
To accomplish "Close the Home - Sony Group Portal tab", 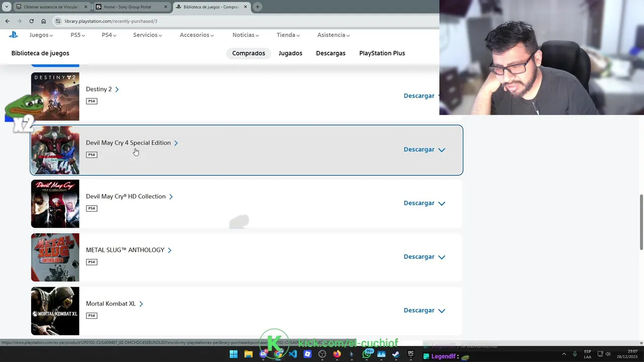I will click(x=166, y=7).
